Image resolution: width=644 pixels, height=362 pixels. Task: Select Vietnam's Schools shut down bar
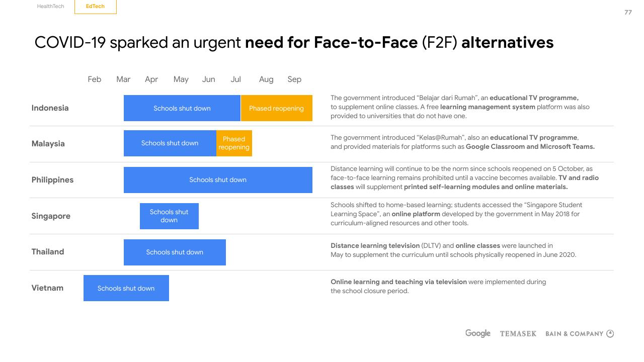click(x=126, y=288)
